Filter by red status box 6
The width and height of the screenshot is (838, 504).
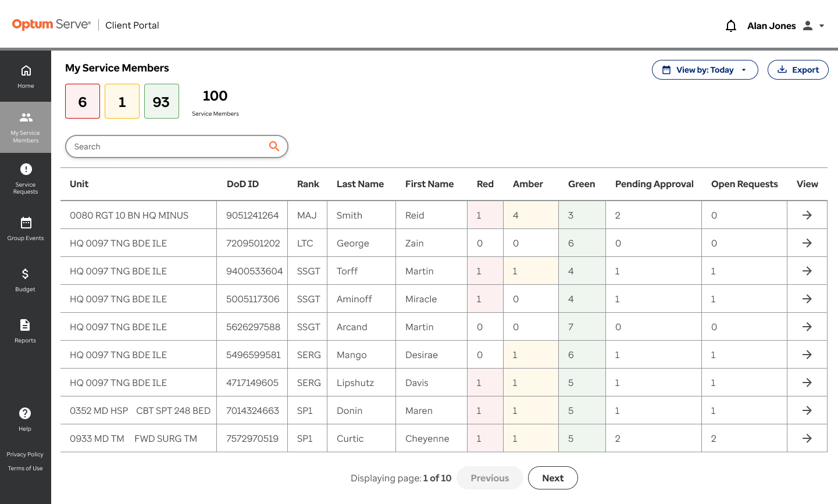point(83,101)
